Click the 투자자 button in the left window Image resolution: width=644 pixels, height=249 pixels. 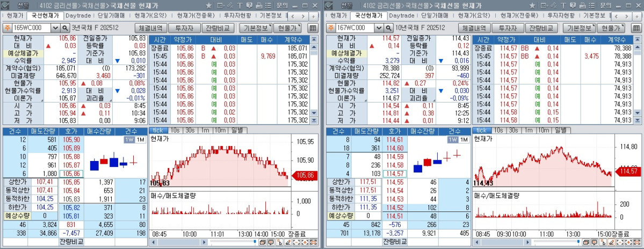click(184, 28)
